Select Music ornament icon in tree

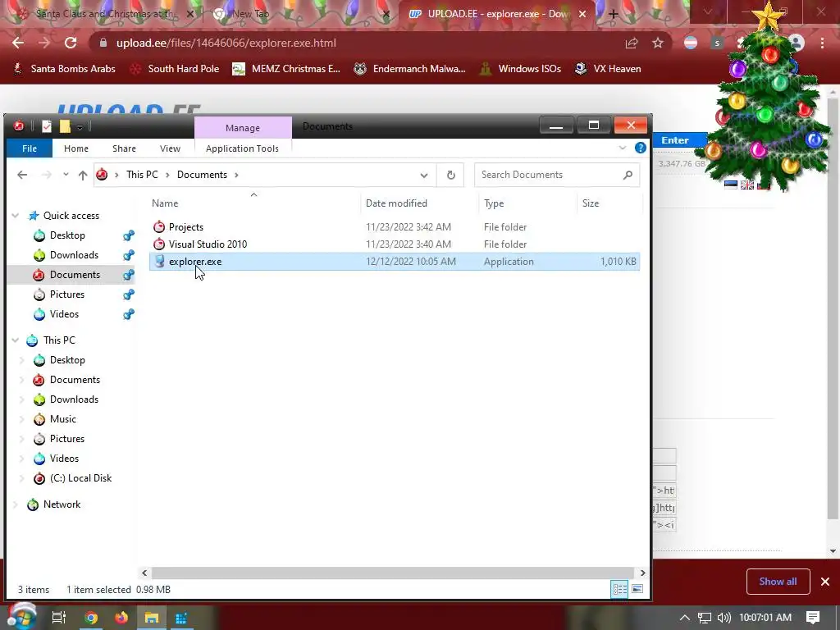(39, 419)
